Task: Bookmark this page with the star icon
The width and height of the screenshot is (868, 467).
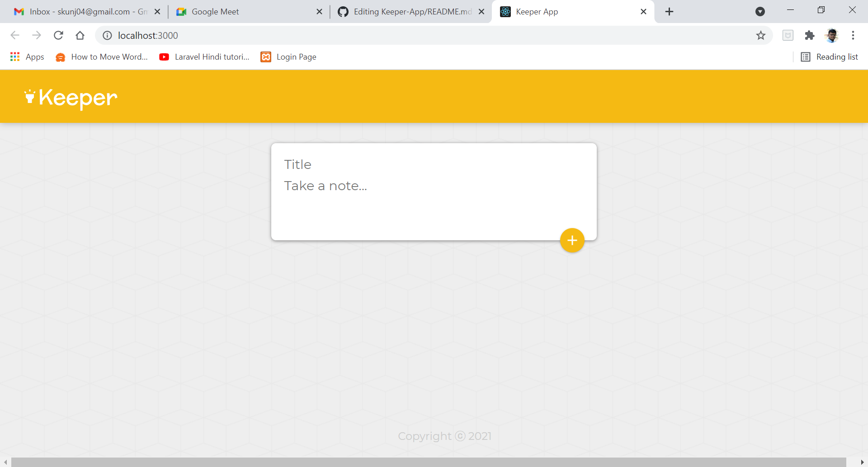Action: [761, 35]
